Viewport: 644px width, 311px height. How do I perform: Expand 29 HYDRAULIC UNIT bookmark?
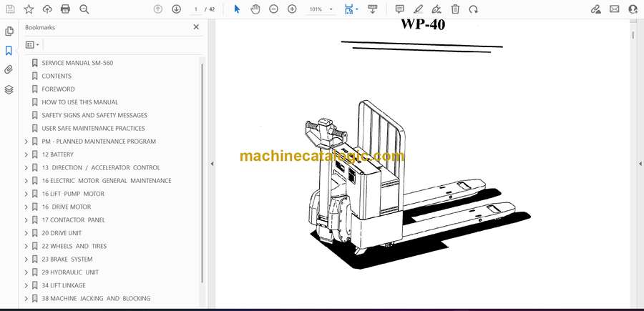click(26, 272)
